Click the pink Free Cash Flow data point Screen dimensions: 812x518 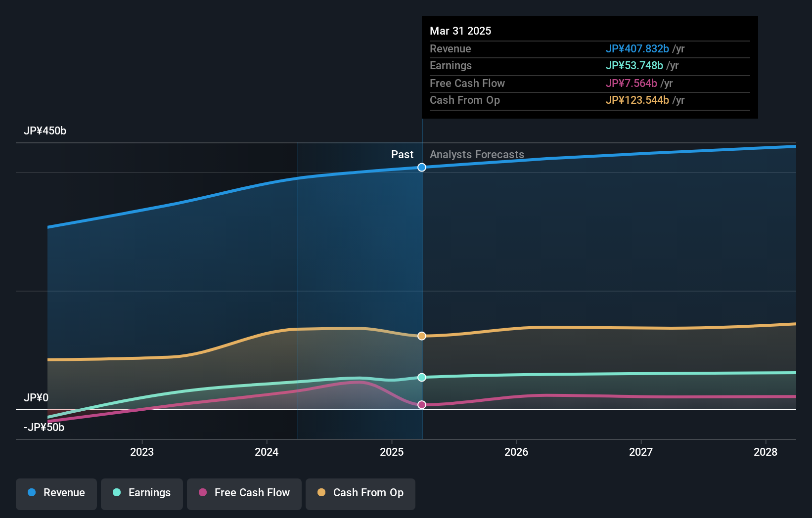422,405
